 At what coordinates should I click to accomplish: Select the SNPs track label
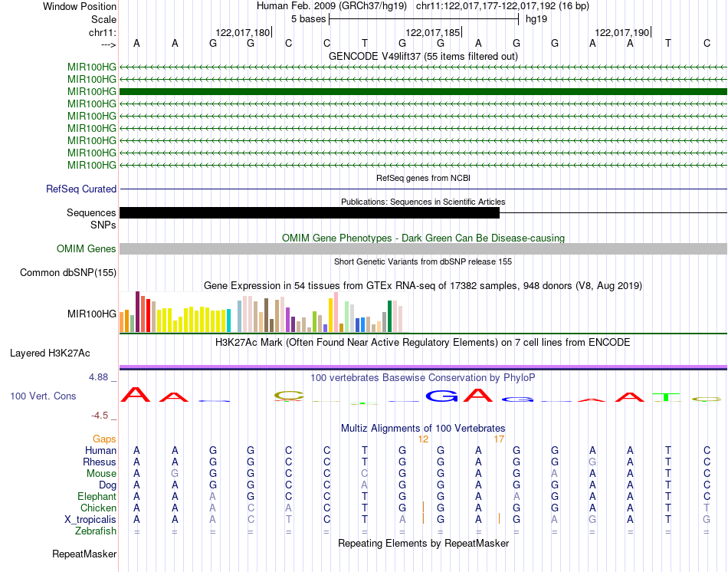coord(103,225)
